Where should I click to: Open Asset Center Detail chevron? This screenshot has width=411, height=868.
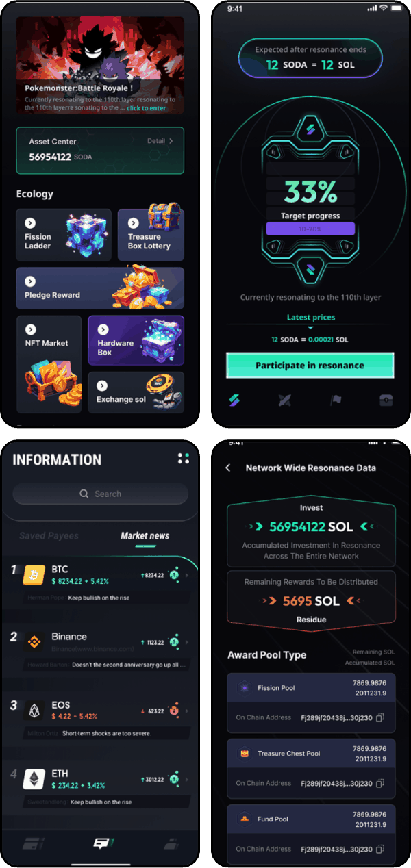click(171, 141)
